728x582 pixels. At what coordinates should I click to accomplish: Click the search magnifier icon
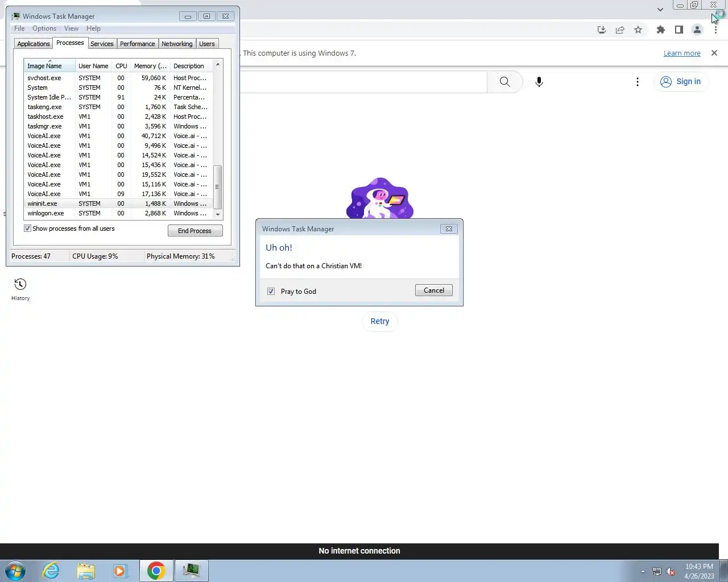point(504,82)
